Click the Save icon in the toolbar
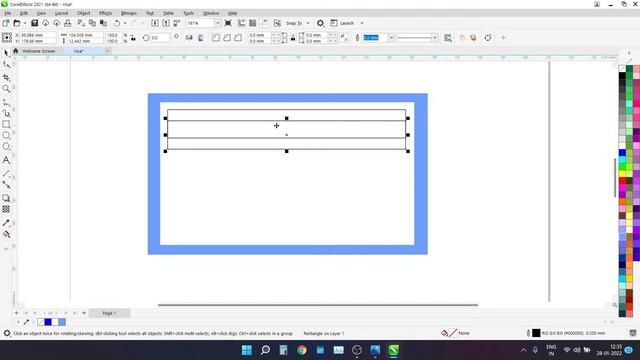 [35, 23]
